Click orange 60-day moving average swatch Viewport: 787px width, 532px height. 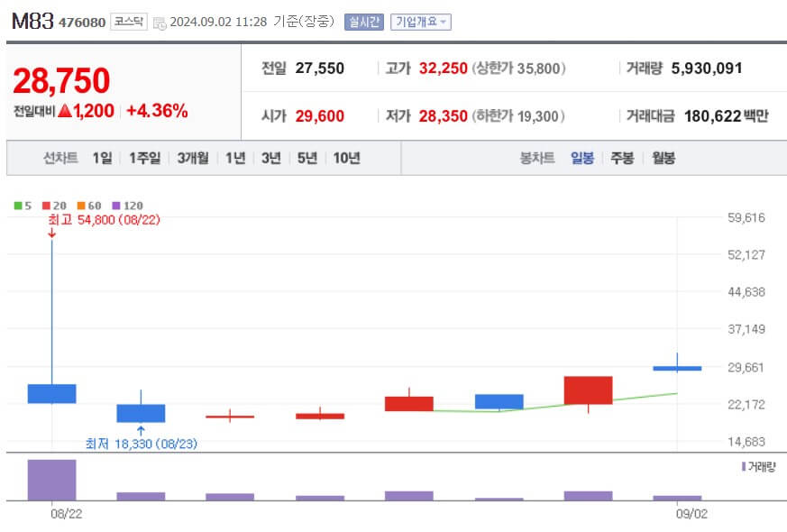tap(81, 206)
